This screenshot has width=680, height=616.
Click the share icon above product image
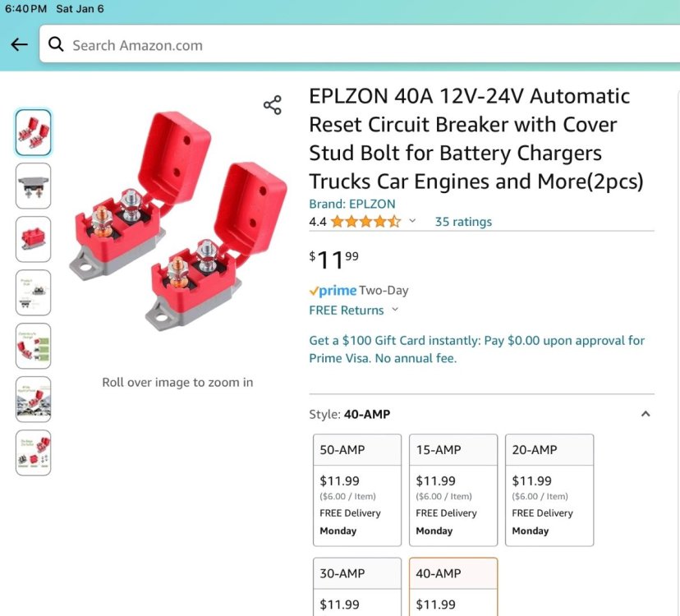(x=273, y=105)
